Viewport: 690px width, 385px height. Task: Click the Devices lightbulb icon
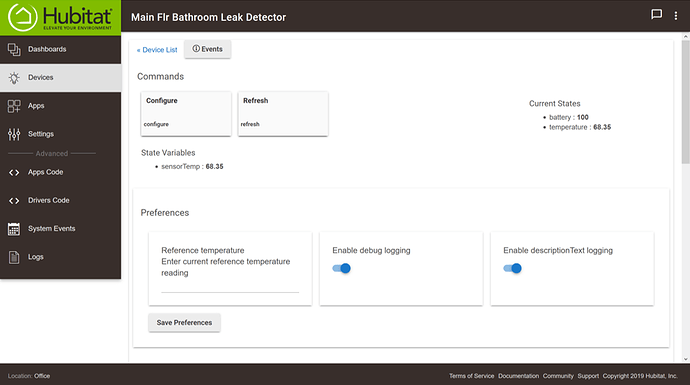14,78
